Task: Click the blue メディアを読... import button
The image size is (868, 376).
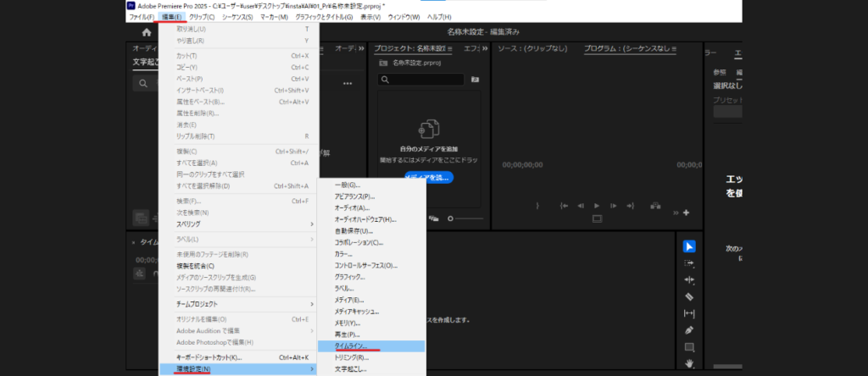Action: (x=428, y=177)
